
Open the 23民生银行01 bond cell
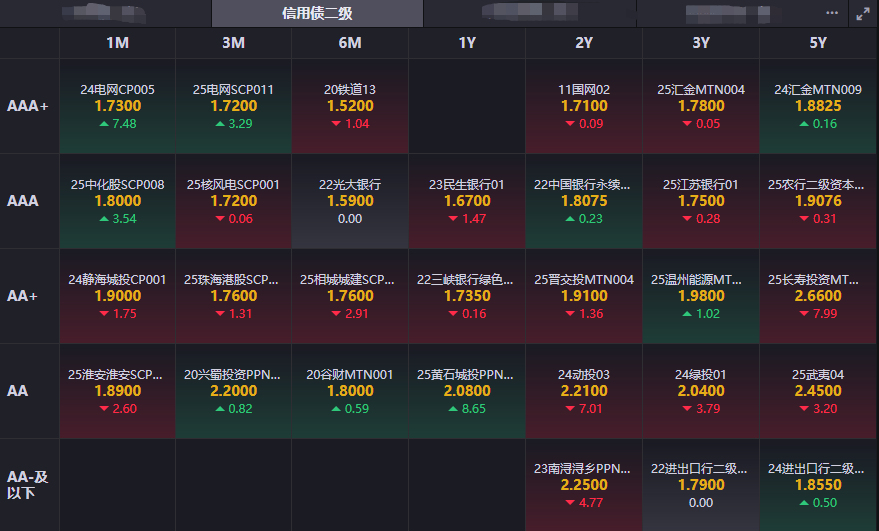[467, 201]
